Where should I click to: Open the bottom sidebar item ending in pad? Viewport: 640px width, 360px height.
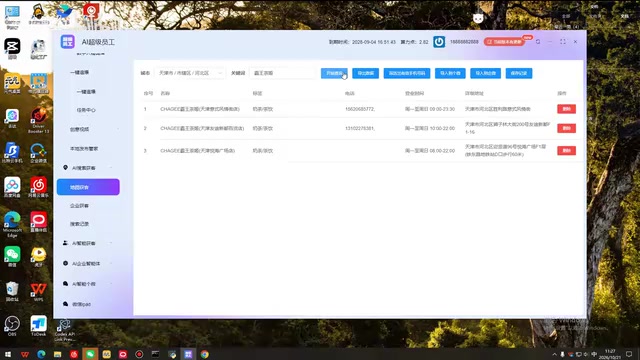tap(81, 304)
